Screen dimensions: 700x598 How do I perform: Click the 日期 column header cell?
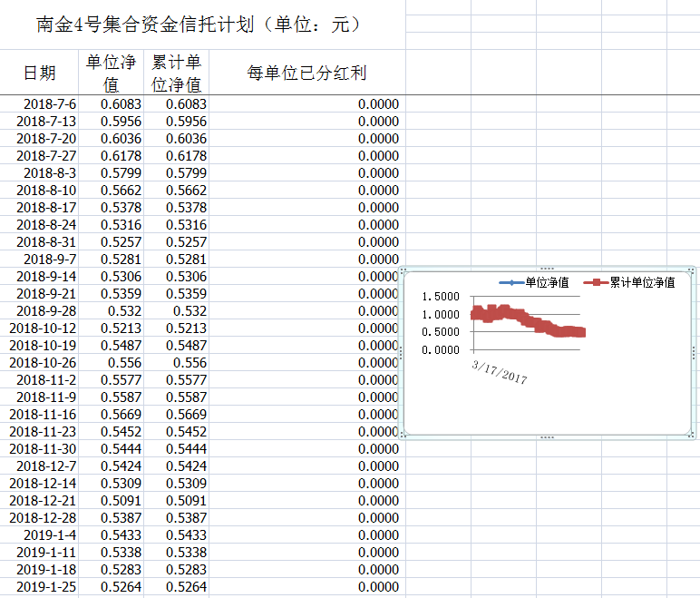(x=39, y=73)
